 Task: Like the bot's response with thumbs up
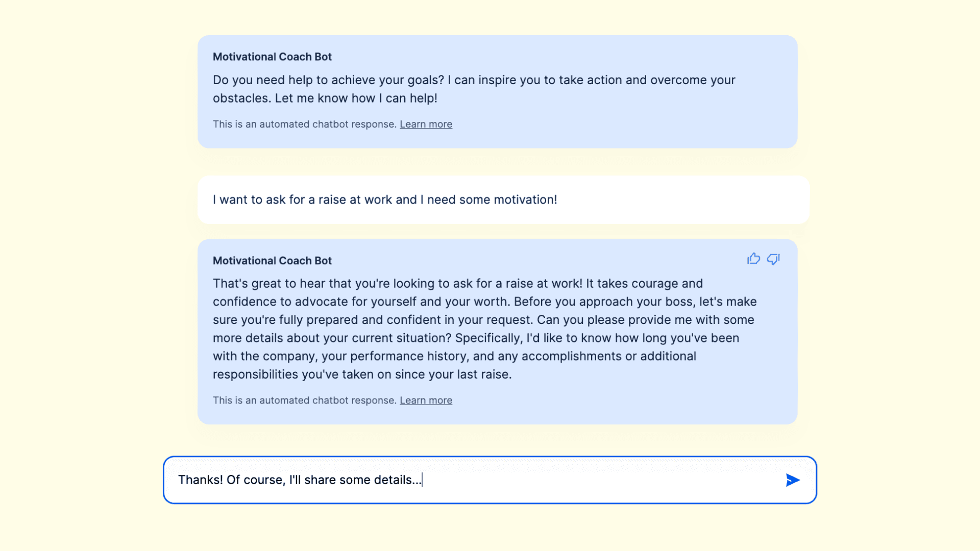pyautogui.click(x=753, y=259)
